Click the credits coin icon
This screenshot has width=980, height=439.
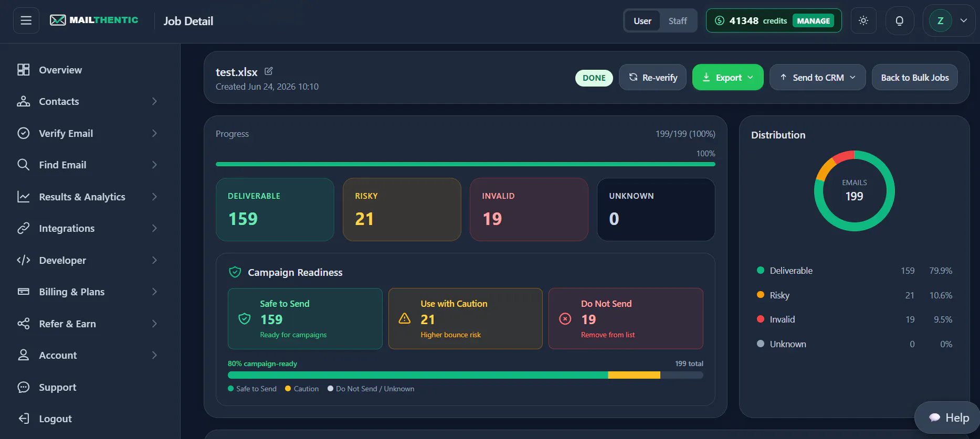pyautogui.click(x=720, y=20)
